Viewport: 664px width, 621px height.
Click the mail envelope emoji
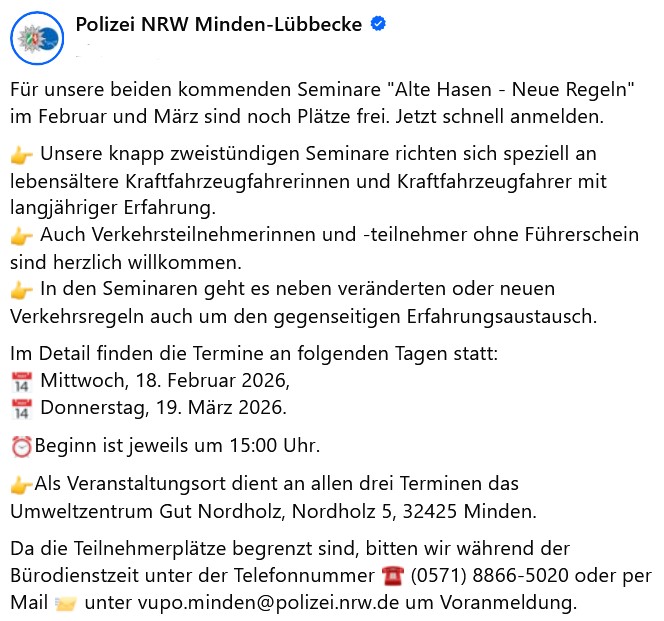pyautogui.click(x=64, y=604)
